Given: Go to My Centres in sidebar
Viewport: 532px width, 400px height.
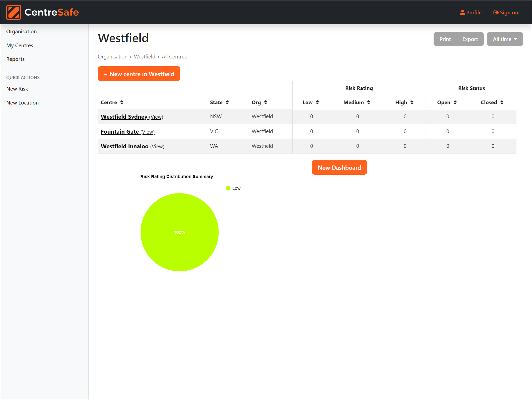Looking at the screenshot, I should pos(20,45).
